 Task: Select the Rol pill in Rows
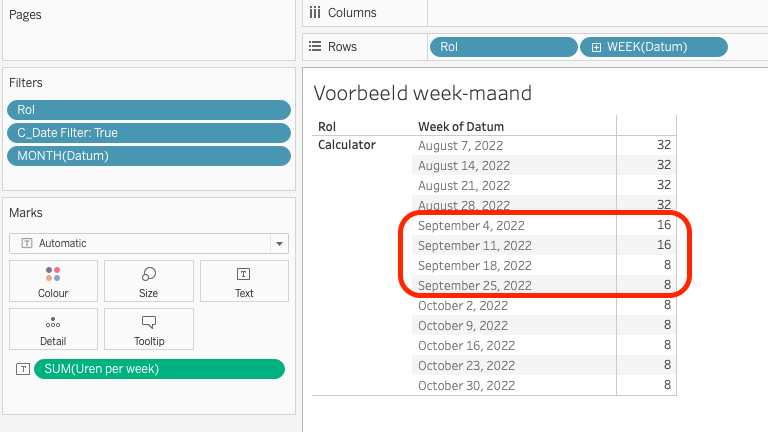pyautogui.click(x=503, y=47)
